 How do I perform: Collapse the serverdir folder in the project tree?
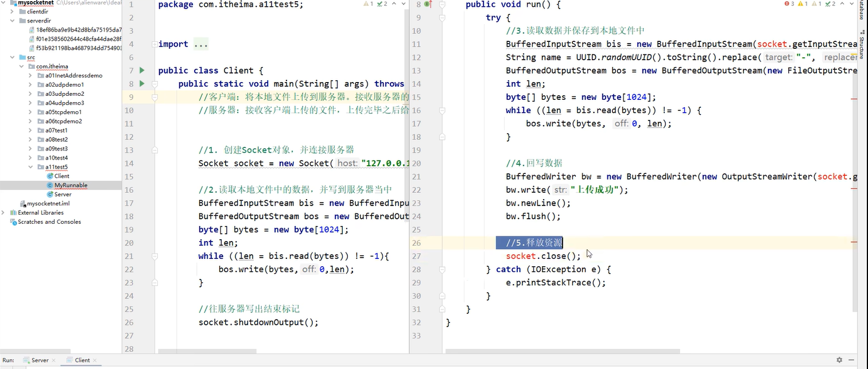(x=13, y=20)
